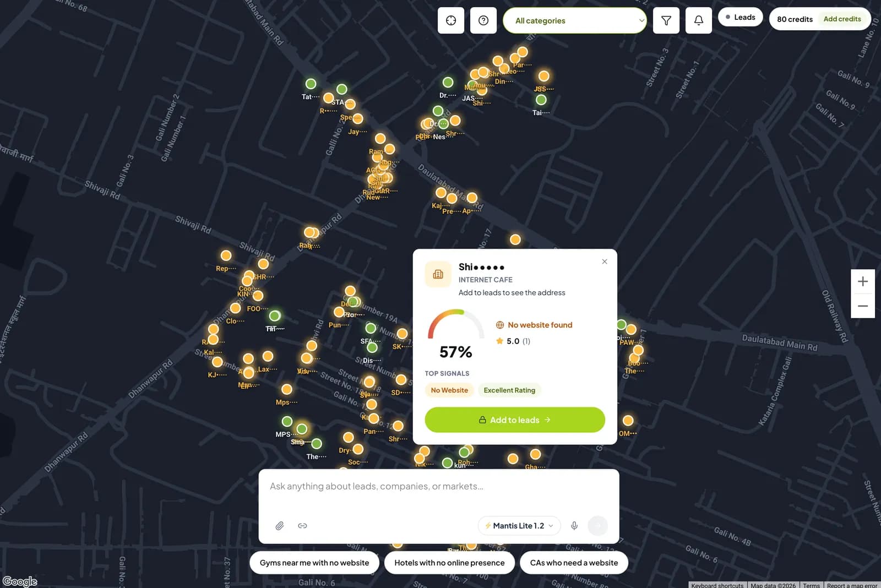Click the orange map pin labeled Kaj

[441, 193]
